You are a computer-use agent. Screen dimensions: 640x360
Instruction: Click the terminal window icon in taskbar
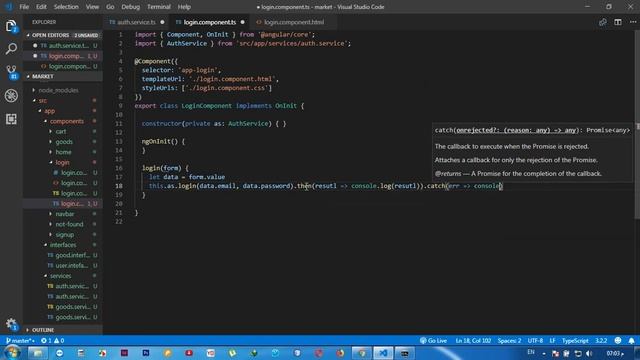[404, 353]
